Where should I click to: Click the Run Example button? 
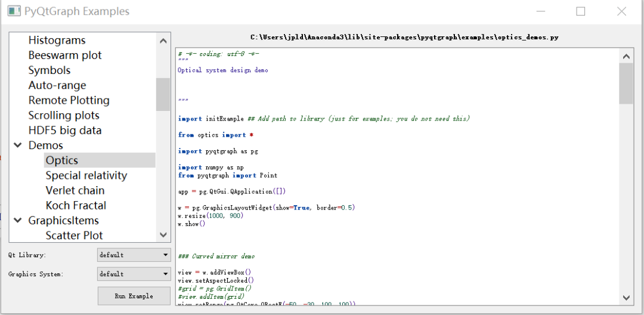click(134, 296)
